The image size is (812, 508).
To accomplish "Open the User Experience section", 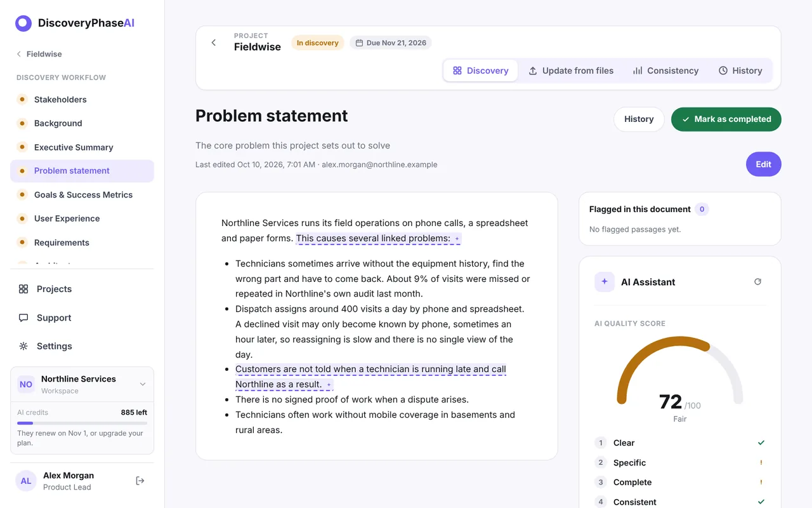I will tap(82, 218).
